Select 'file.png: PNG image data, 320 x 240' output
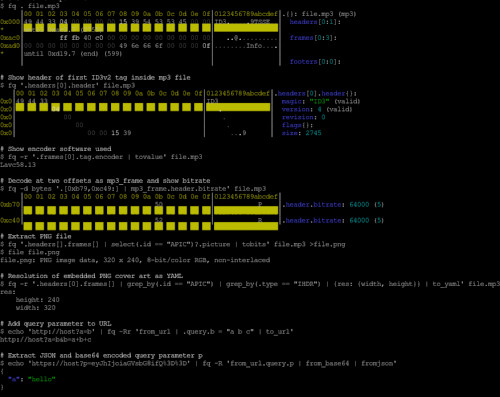This screenshot has height=397, width=500. point(135,260)
